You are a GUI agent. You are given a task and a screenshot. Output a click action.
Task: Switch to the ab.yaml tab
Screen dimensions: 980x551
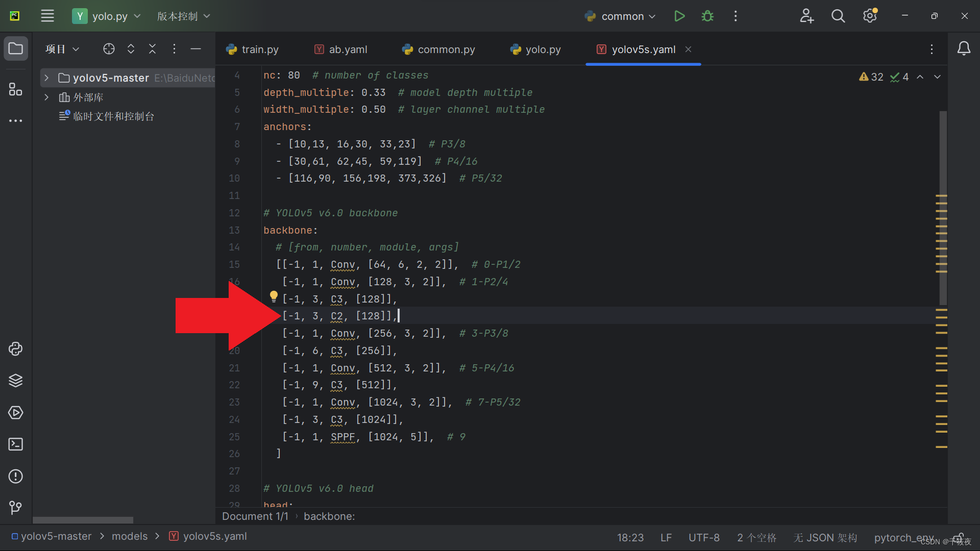pyautogui.click(x=341, y=49)
